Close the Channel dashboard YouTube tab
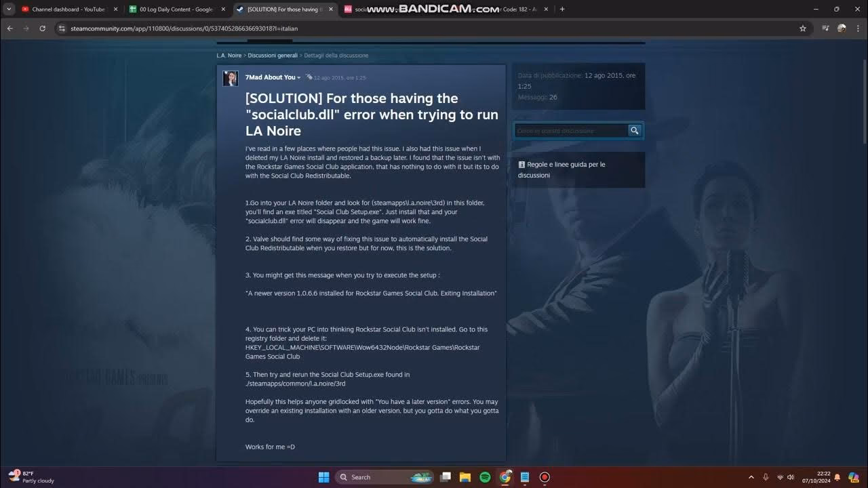This screenshot has height=488, width=868. [x=115, y=9]
